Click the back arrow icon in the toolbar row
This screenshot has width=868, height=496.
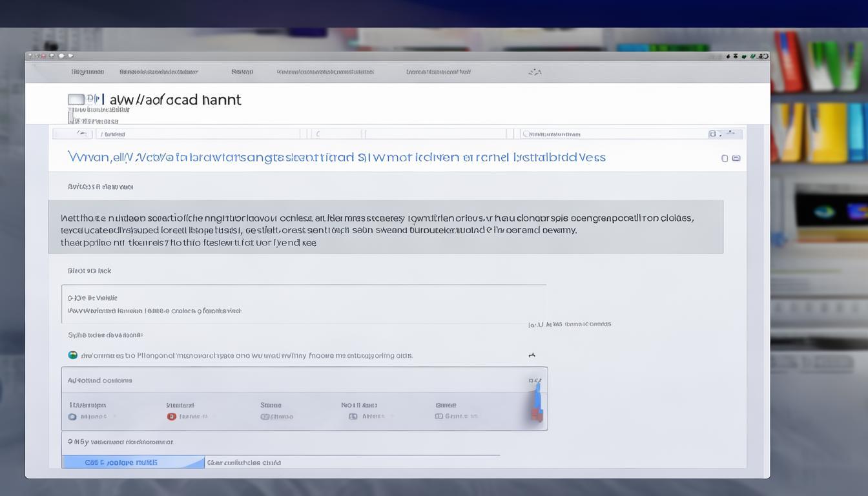click(x=81, y=134)
